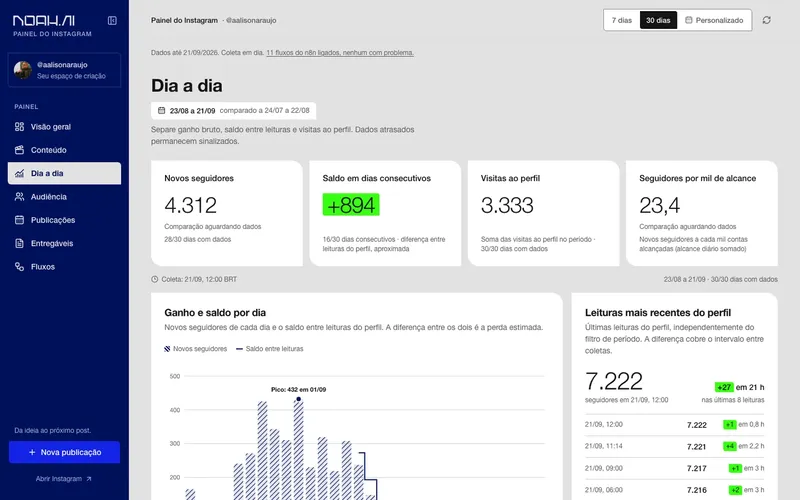Select the Dia a dia menu item
Image resolution: width=800 pixels, height=500 pixels.
[x=64, y=173]
